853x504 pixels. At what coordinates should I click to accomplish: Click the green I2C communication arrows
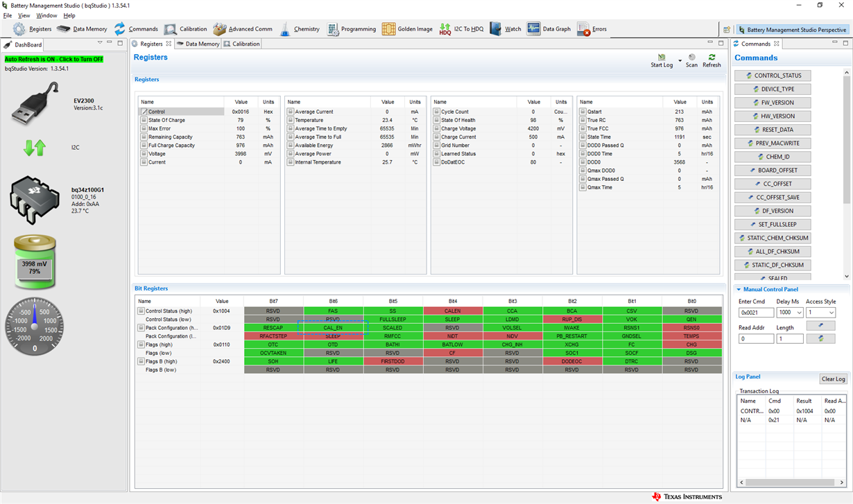(35, 148)
